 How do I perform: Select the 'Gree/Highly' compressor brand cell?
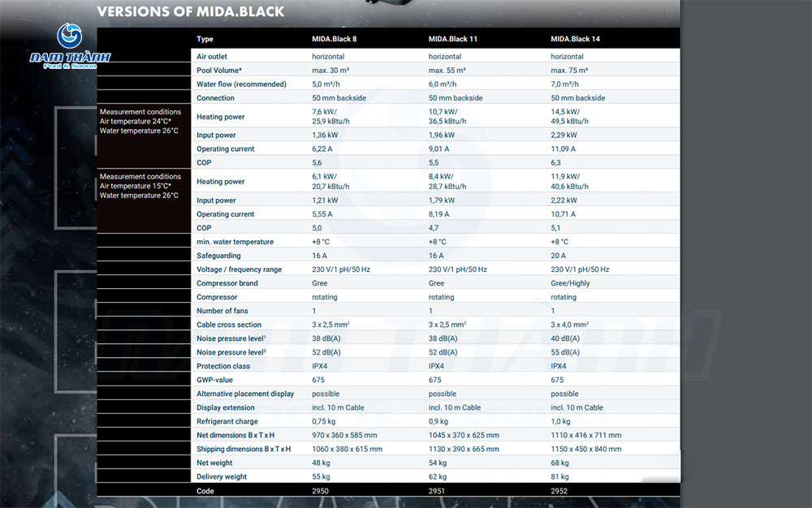tap(570, 283)
